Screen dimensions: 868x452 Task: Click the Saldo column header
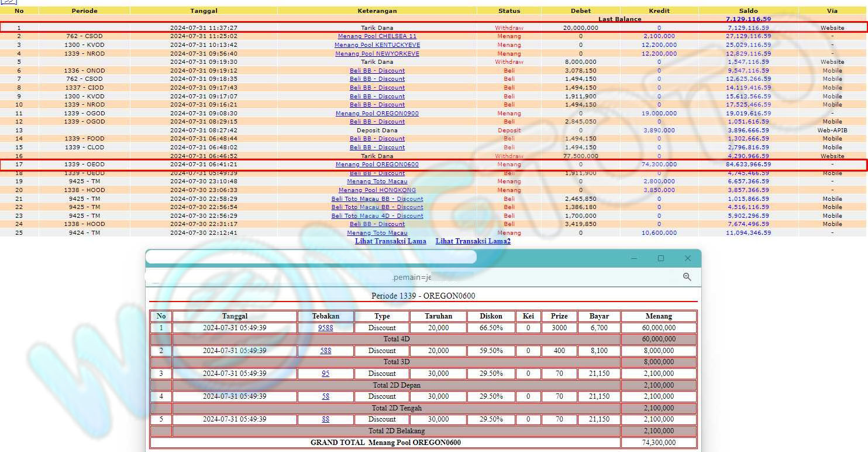[x=748, y=11]
